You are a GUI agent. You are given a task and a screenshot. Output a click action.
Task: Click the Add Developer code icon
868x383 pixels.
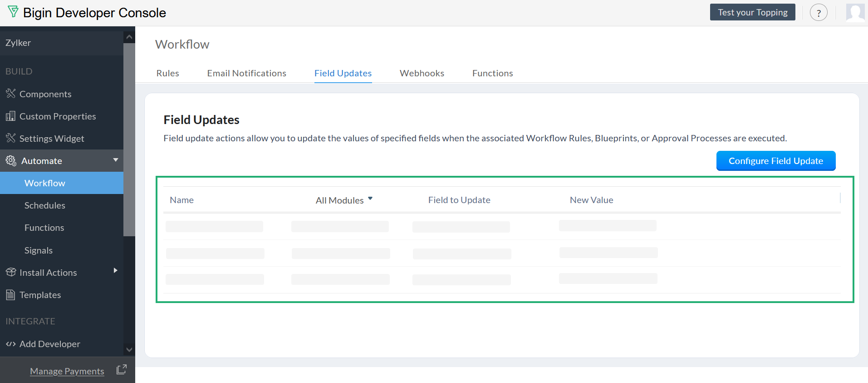pyautogui.click(x=10, y=344)
